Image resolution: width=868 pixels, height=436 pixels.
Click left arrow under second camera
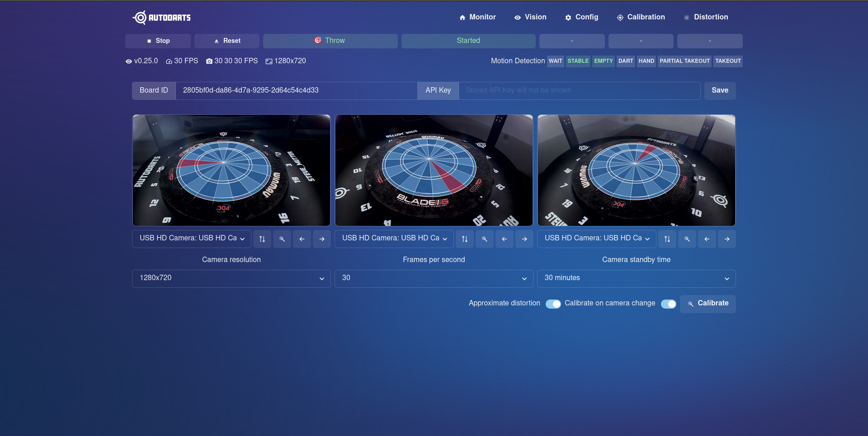(505, 239)
